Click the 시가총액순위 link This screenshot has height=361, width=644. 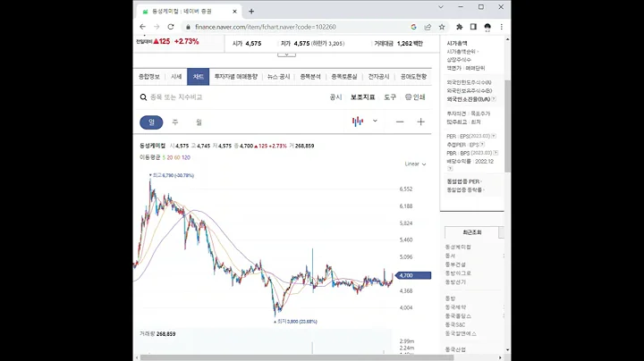(x=462, y=52)
